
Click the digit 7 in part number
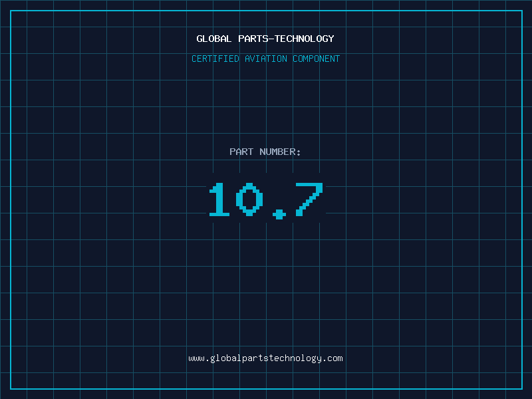click(x=309, y=200)
